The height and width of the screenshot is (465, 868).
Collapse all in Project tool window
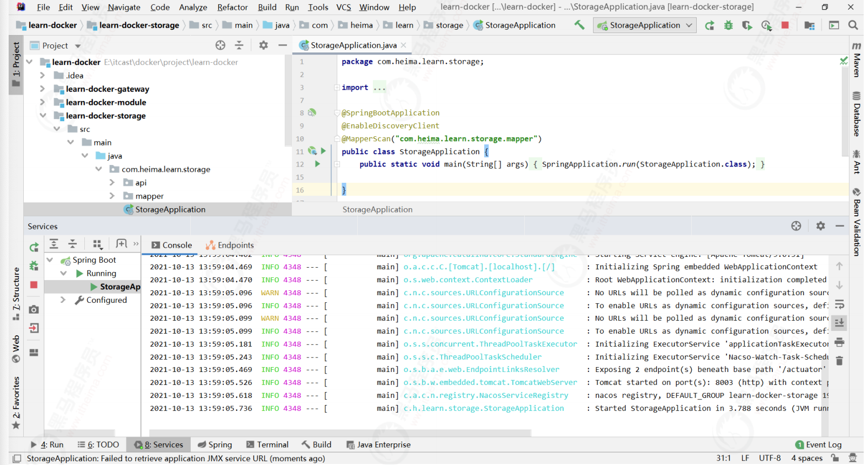click(239, 45)
